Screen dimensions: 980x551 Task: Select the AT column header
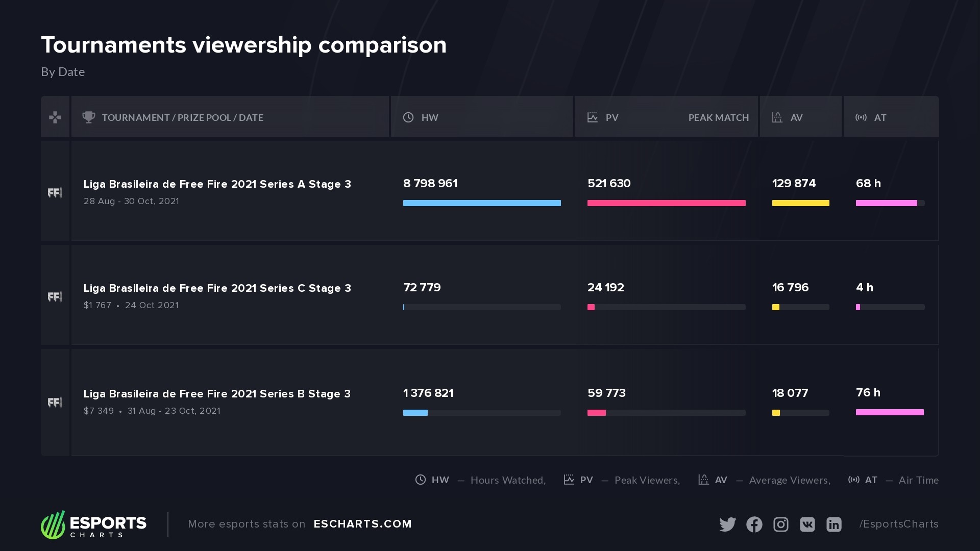(879, 117)
